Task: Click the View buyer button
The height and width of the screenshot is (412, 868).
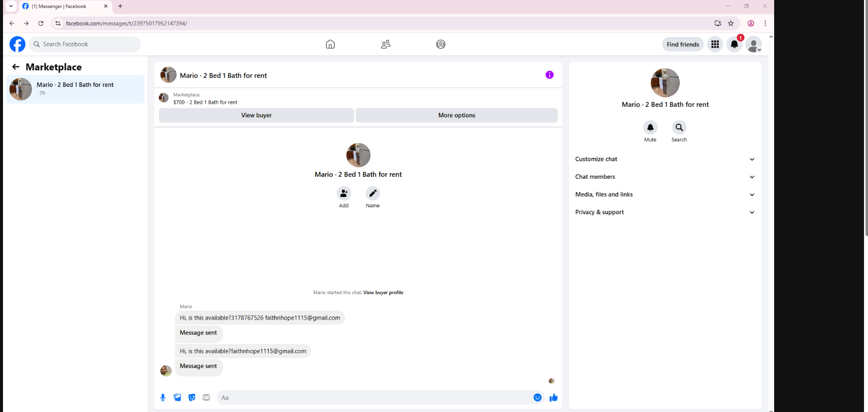Action: coord(256,115)
